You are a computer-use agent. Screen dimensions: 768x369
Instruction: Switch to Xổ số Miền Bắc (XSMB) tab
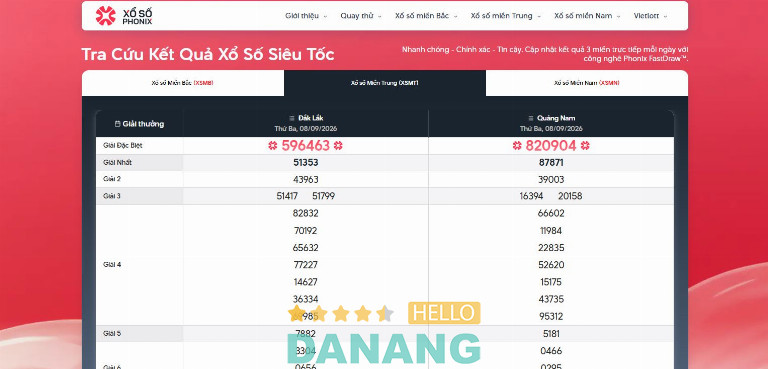[x=183, y=83]
